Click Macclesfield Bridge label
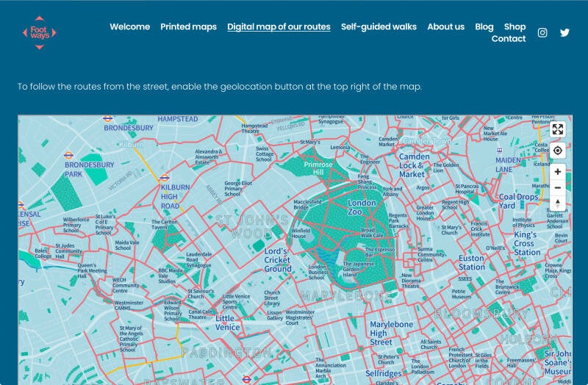The image size is (588, 385). pos(307,204)
